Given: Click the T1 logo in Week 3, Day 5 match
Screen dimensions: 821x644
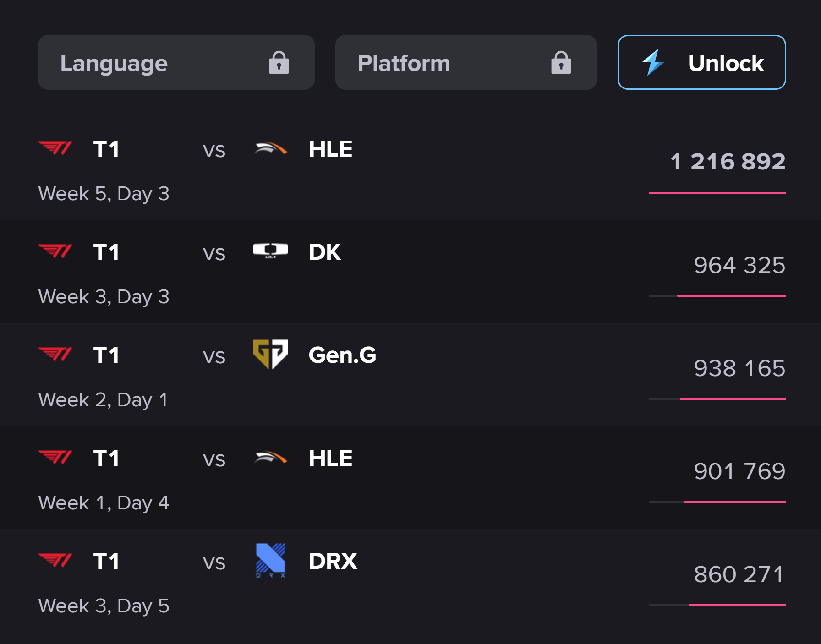Looking at the screenshot, I should pos(55,560).
